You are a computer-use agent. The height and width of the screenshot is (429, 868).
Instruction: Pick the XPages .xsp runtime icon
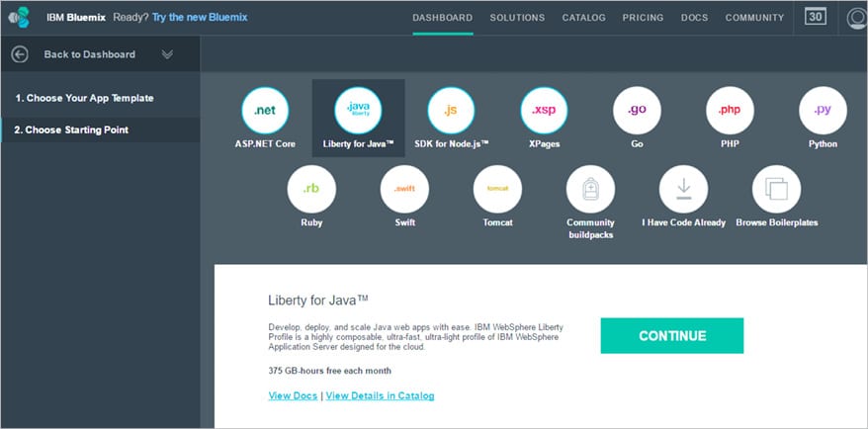click(x=544, y=110)
